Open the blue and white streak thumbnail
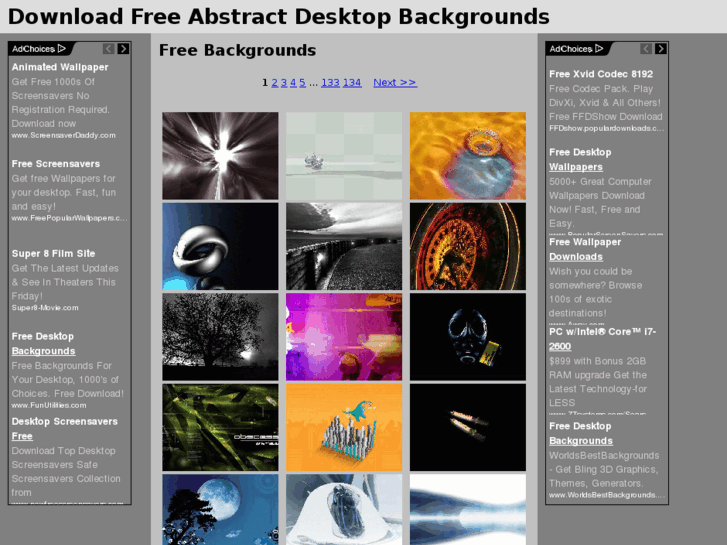727x545 pixels. tap(468, 509)
